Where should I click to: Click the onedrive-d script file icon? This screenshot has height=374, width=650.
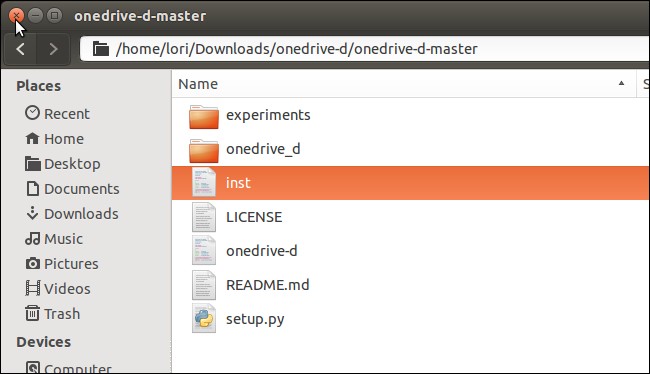(204, 250)
